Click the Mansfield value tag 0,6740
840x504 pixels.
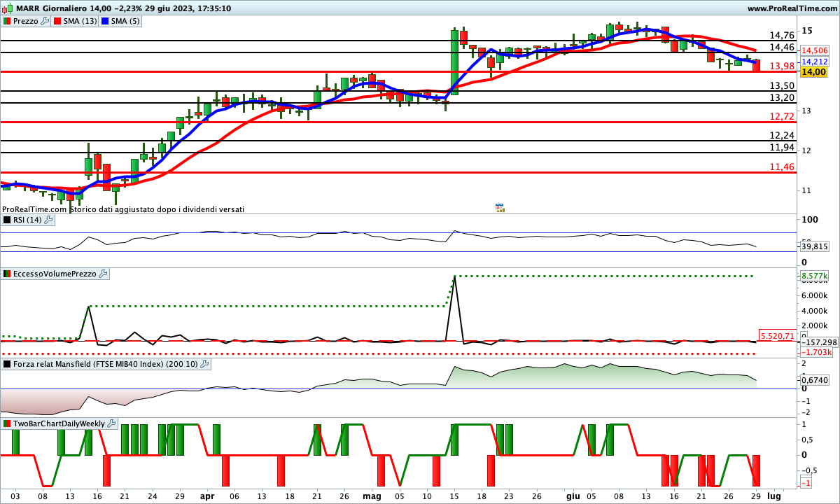(x=815, y=380)
